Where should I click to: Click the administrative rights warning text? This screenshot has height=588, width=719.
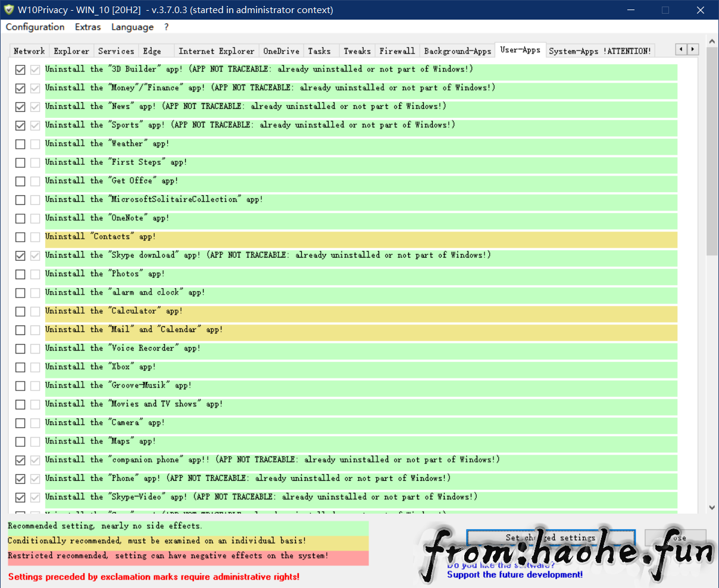point(154,577)
